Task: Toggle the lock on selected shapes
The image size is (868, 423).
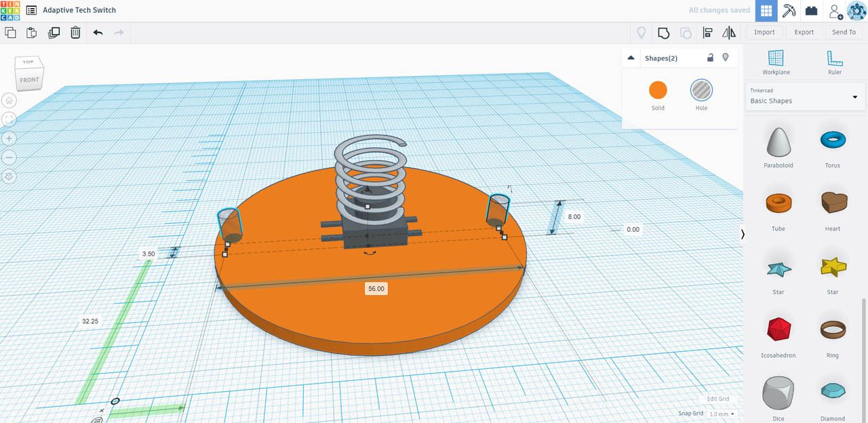Action: pos(710,58)
